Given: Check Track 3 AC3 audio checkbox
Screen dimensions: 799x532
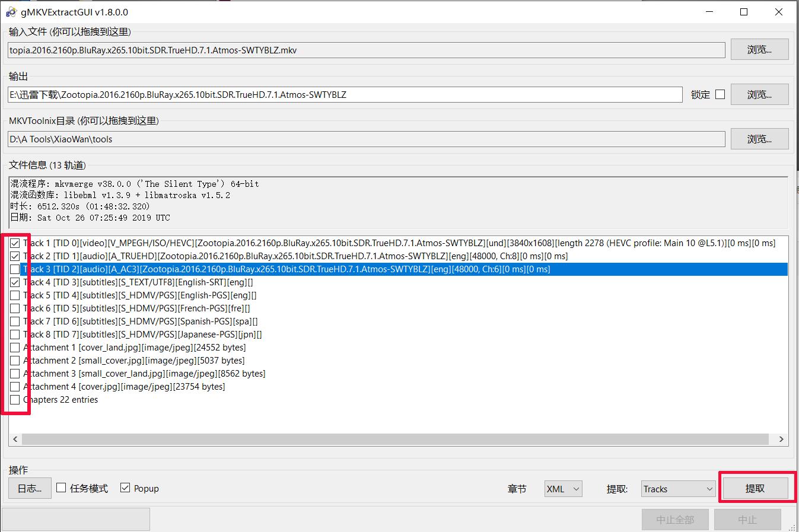Looking at the screenshot, I should (x=15, y=269).
